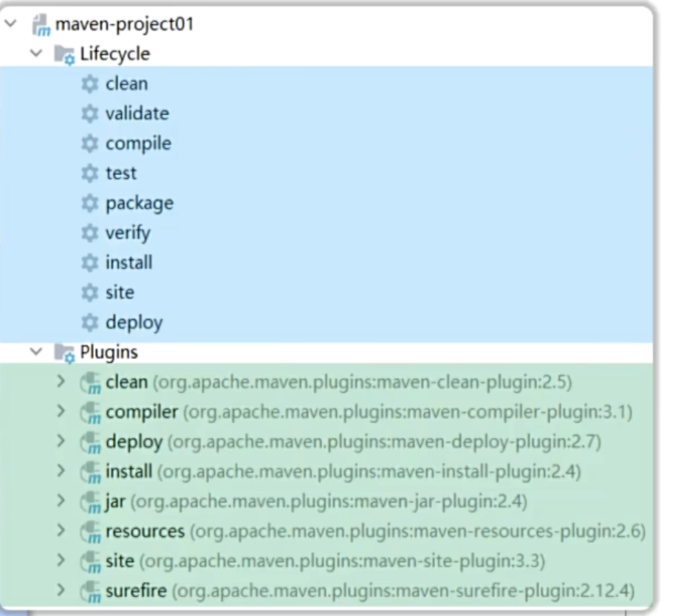678x616 pixels.
Task: Expand the install plugin node
Action: coord(62,472)
